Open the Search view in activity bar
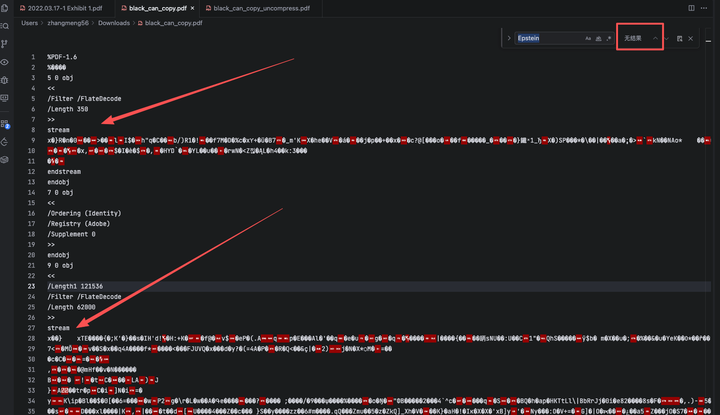 click(x=7, y=26)
